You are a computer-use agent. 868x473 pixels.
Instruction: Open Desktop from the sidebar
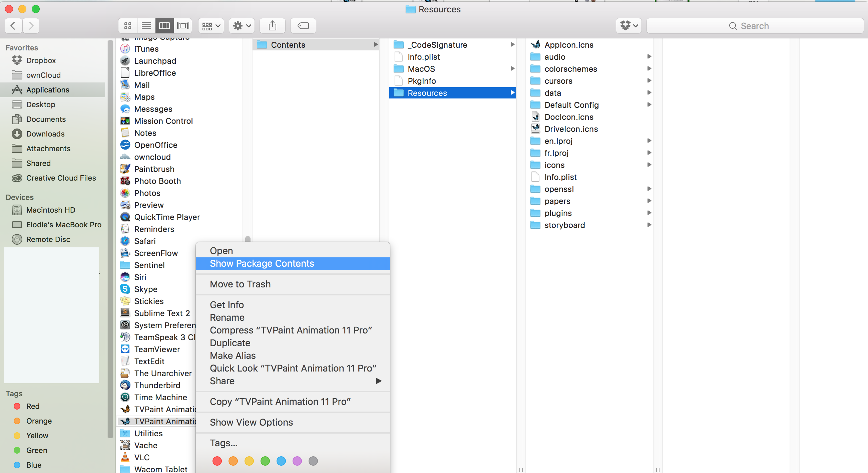coord(53,104)
